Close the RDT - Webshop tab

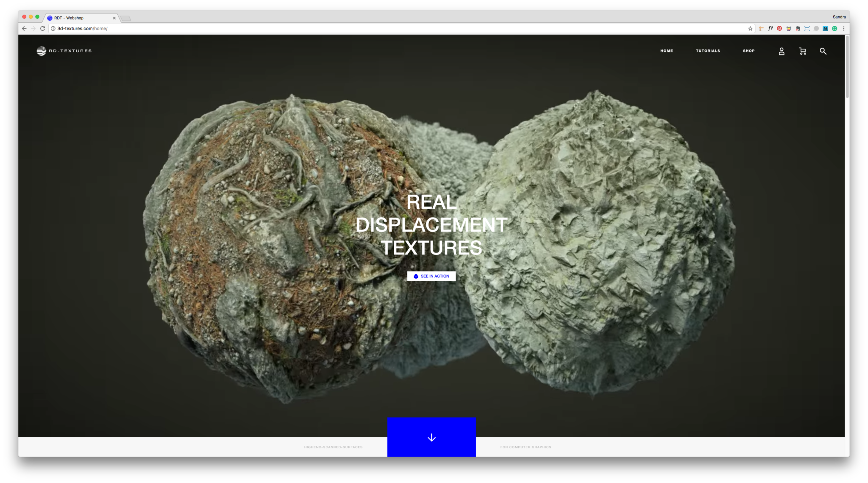click(x=114, y=18)
